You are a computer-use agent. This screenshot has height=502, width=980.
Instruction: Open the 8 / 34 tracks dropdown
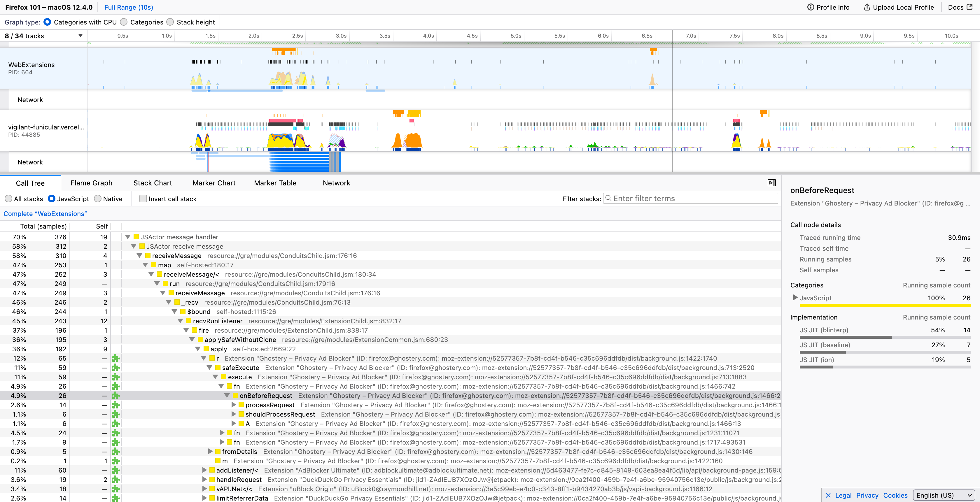point(80,36)
